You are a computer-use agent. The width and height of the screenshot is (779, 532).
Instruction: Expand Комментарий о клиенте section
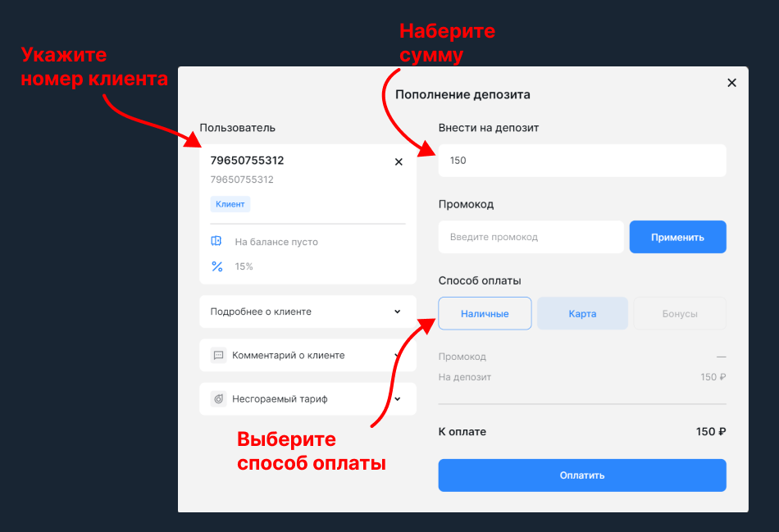(307, 355)
